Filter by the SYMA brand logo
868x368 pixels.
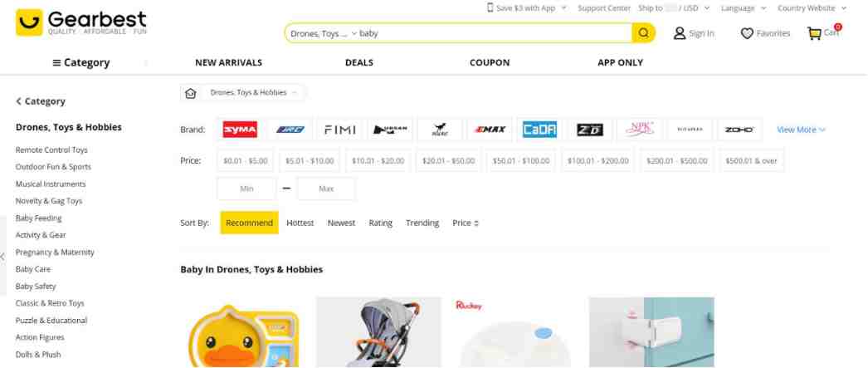click(240, 130)
